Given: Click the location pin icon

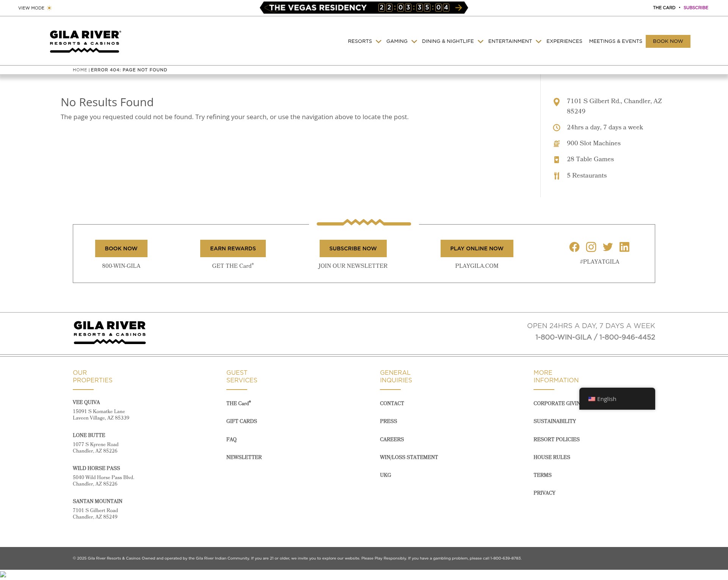Looking at the screenshot, I should 557,102.
